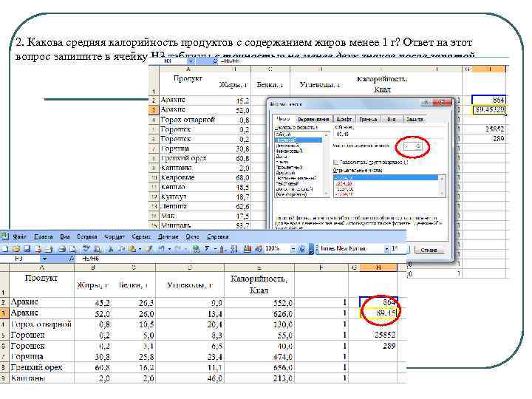The height and width of the screenshot is (399, 532).
Task: Open the Формат menu
Action: [x=115, y=236]
